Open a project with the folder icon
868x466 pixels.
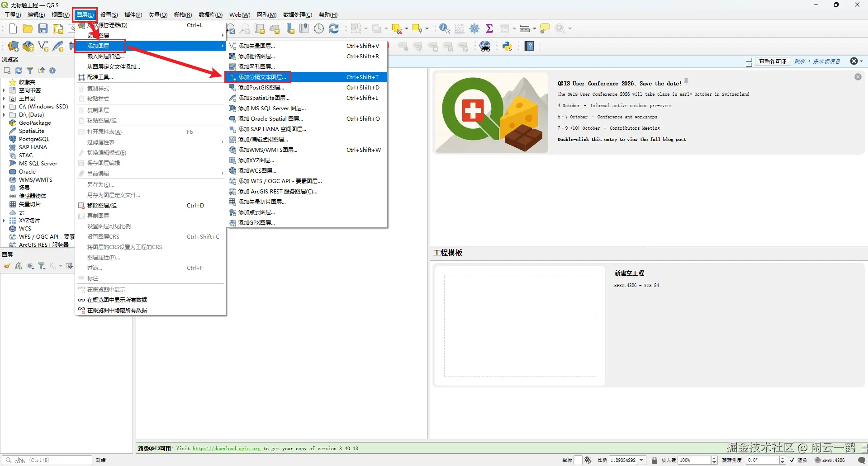28,29
